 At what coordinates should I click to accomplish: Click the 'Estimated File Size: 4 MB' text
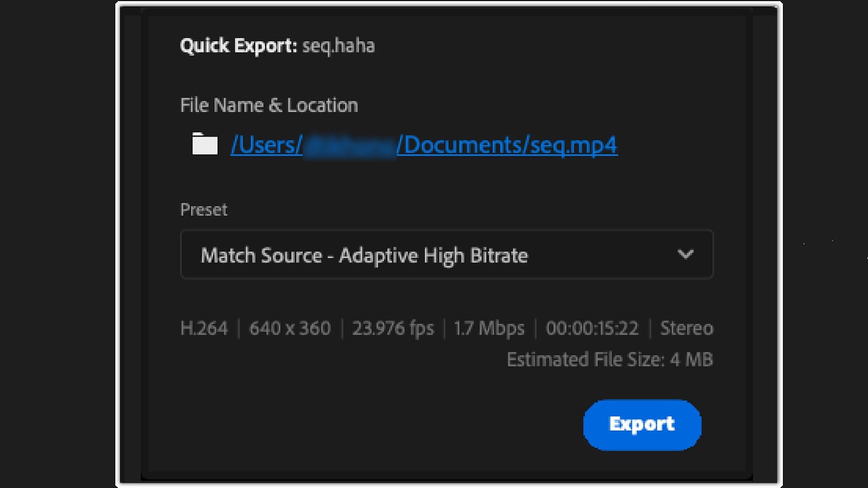tap(610, 359)
